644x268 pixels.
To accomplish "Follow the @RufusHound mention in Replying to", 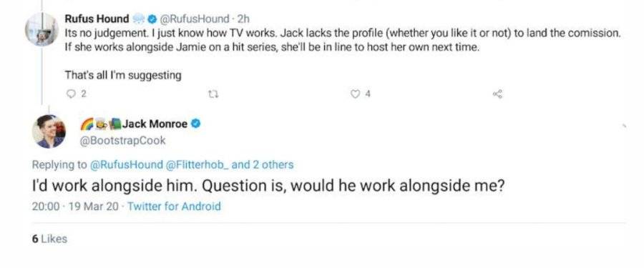I will (x=126, y=165).
